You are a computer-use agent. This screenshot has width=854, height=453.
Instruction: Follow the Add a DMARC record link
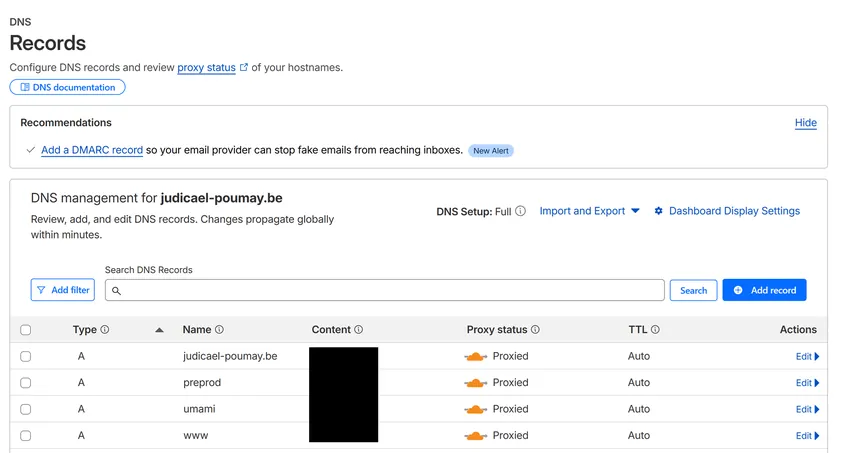(x=92, y=150)
